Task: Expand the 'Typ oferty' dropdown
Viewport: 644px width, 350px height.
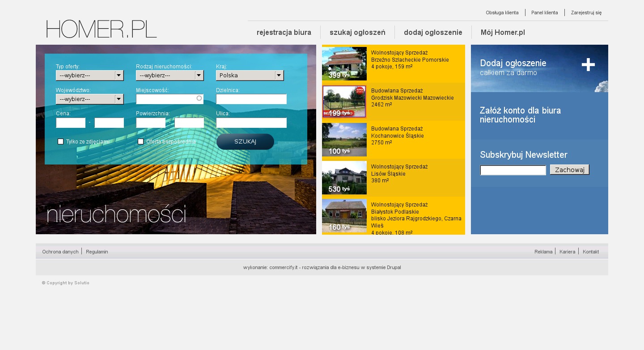Action: pyautogui.click(x=89, y=76)
